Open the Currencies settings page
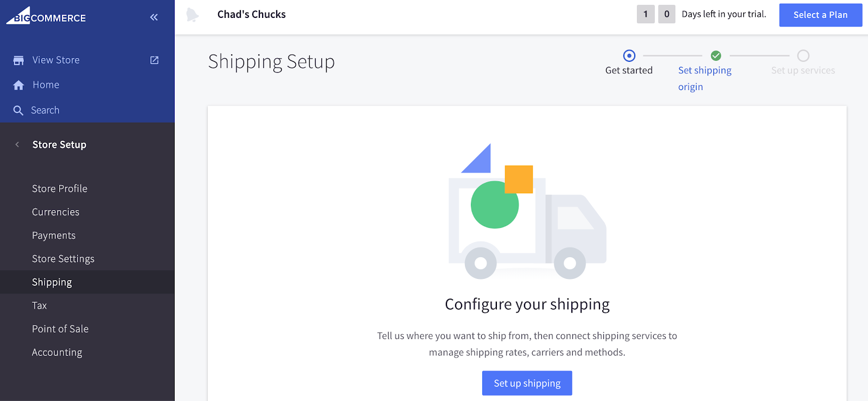 (x=56, y=212)
